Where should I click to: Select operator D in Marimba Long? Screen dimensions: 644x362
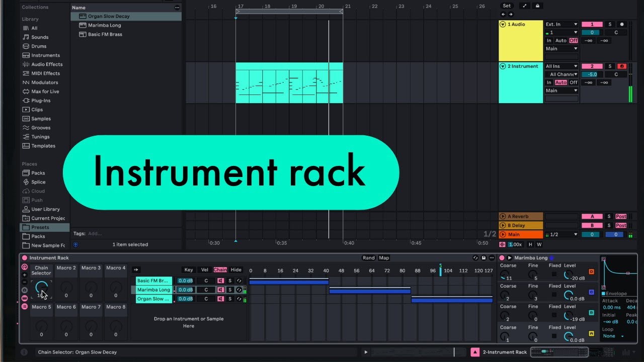coord(591,271)
